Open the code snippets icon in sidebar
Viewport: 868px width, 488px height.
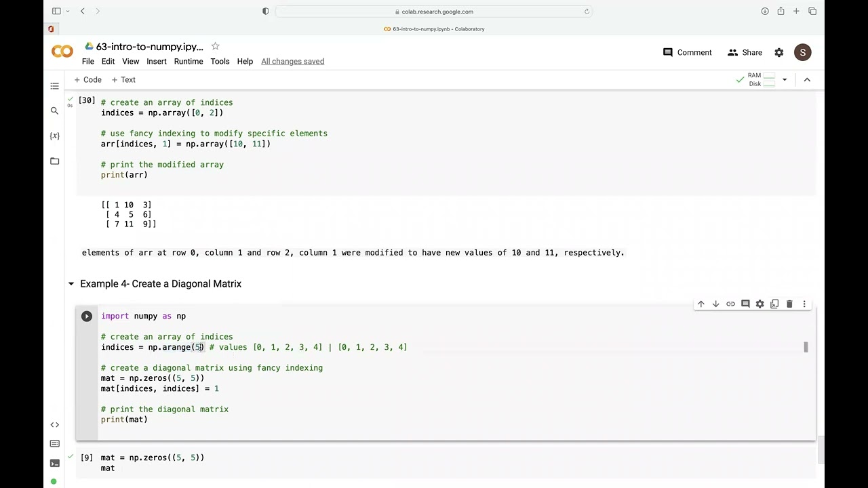55,425
